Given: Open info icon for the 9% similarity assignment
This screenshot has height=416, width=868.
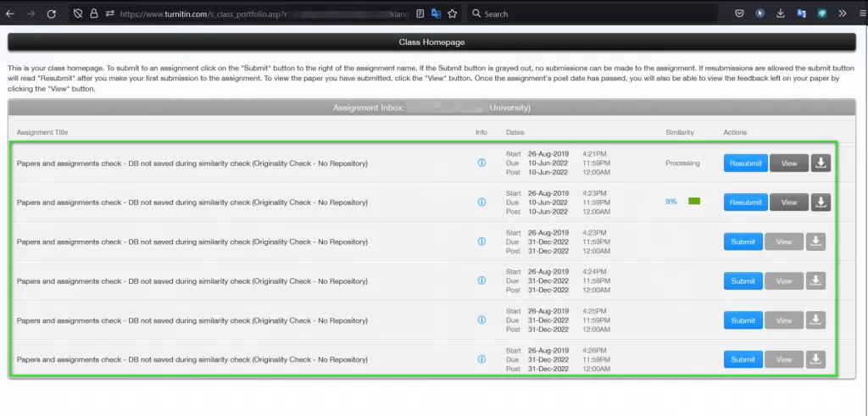Looking at the screenshot, I should point(481,202).
